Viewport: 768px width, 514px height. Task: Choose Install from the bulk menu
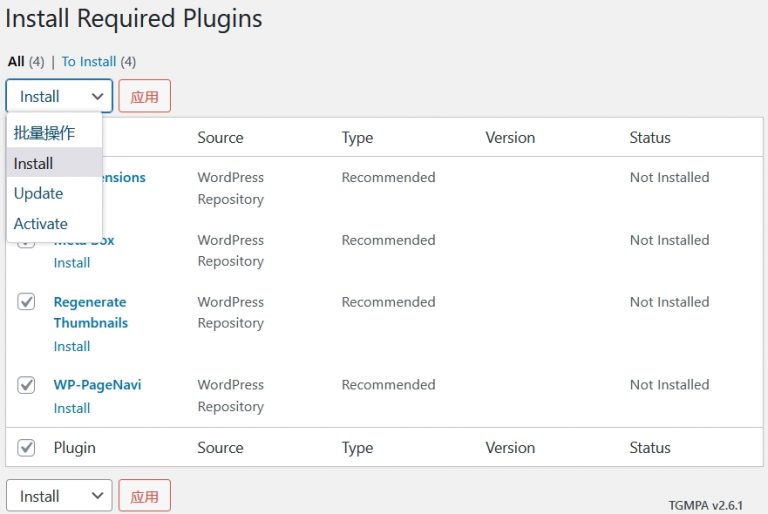click(x=34, y=163)
